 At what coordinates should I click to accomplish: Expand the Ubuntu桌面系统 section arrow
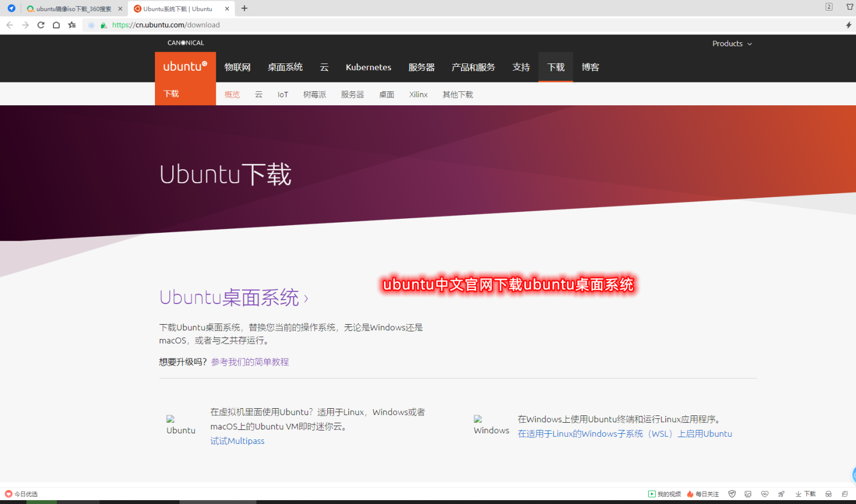[307, 298]
